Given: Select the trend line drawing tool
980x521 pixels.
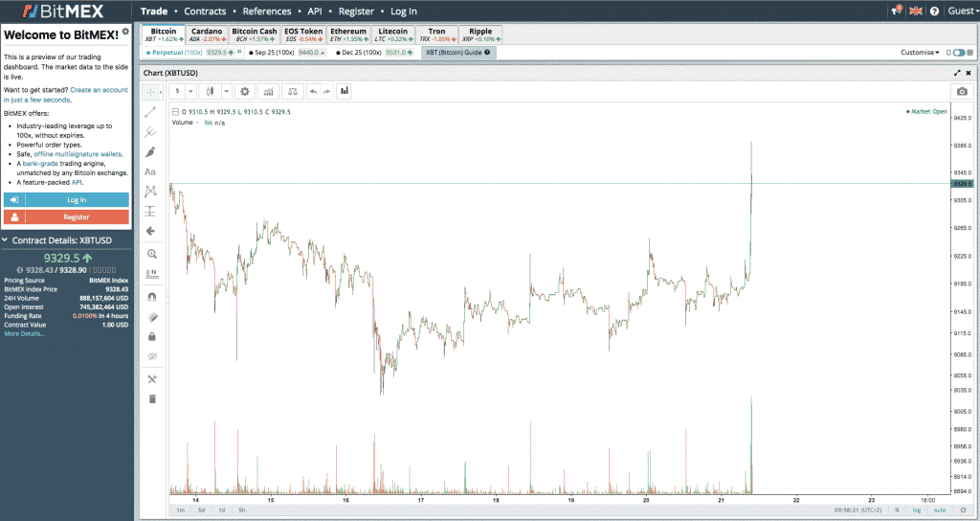Looking at the screenshot, I should tap(150, 113).
